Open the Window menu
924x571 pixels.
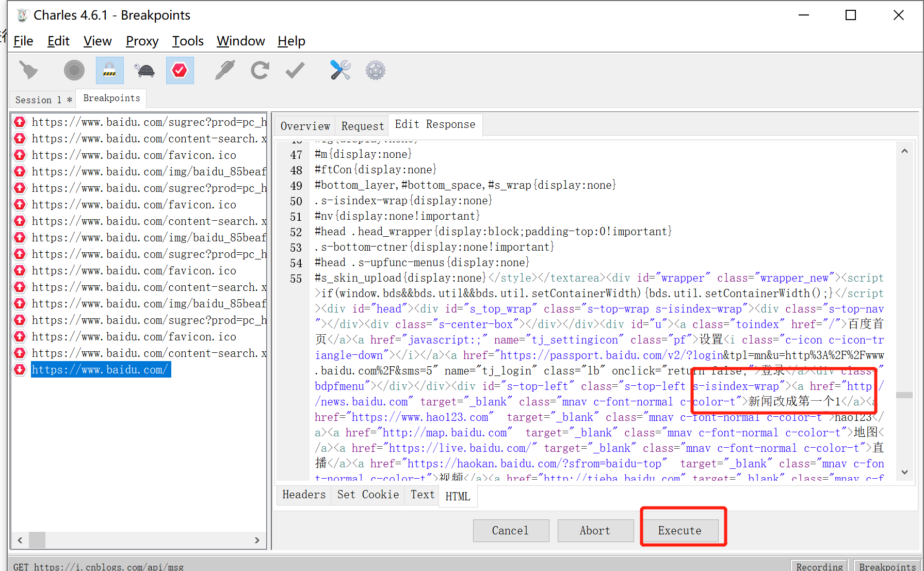tap(240, 41)
